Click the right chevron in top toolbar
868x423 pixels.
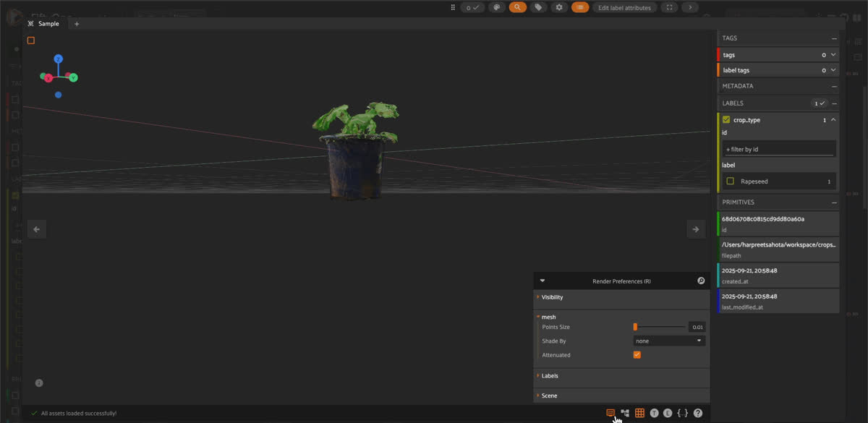[690, 7]
